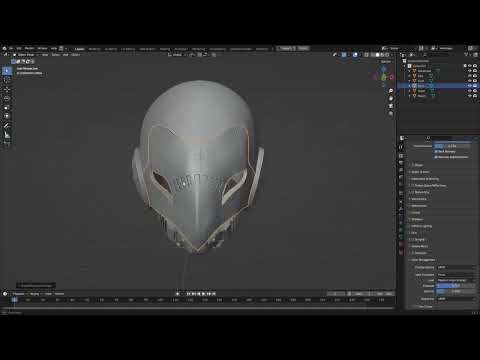Select the Annotate pencil tool
Screen dimensions: 480x360
pyautogui.click(x=7, y=126)
